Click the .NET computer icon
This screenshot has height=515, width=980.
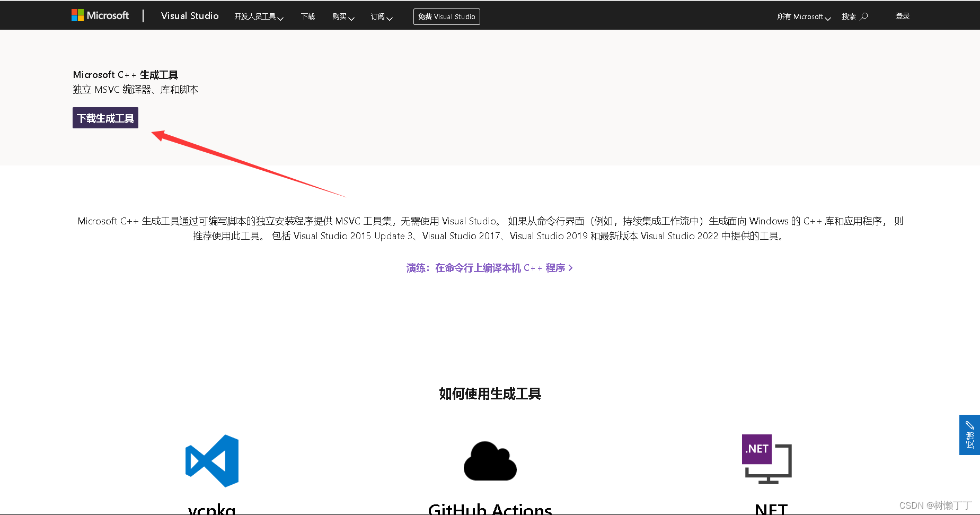pos(767,459)
